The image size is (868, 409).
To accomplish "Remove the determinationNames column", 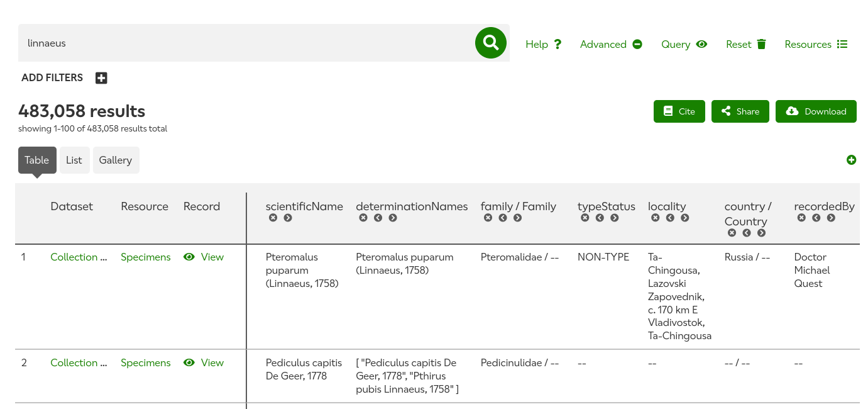I will 363,218.
